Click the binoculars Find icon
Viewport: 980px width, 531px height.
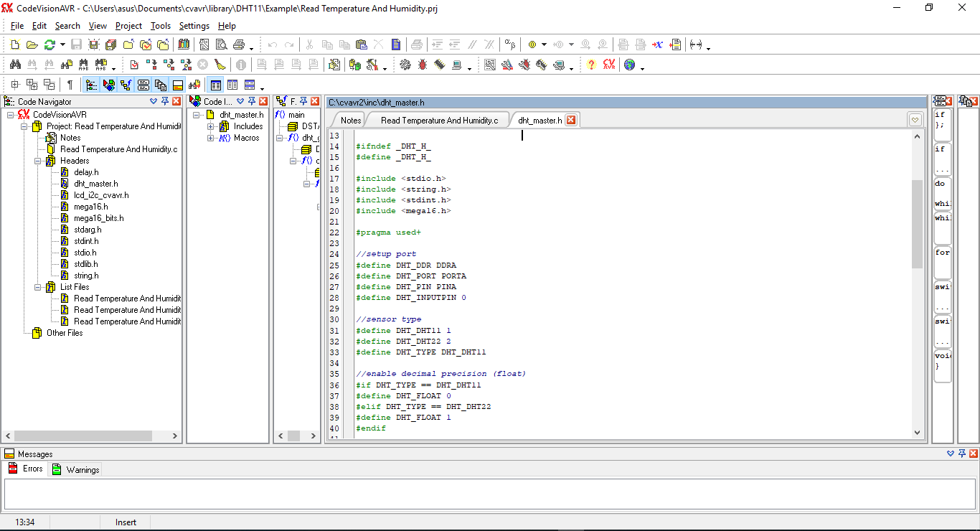click(x=15, y=65)
